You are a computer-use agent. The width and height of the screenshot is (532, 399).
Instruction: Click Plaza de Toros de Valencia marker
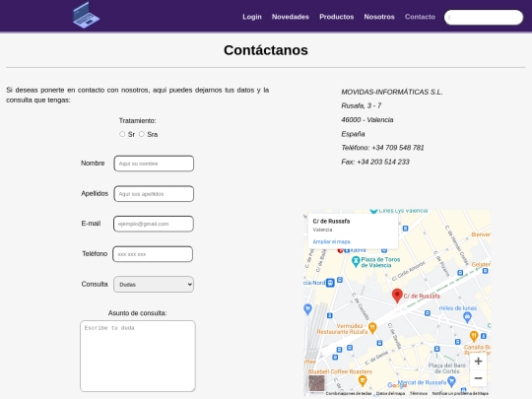click(356, 262)
